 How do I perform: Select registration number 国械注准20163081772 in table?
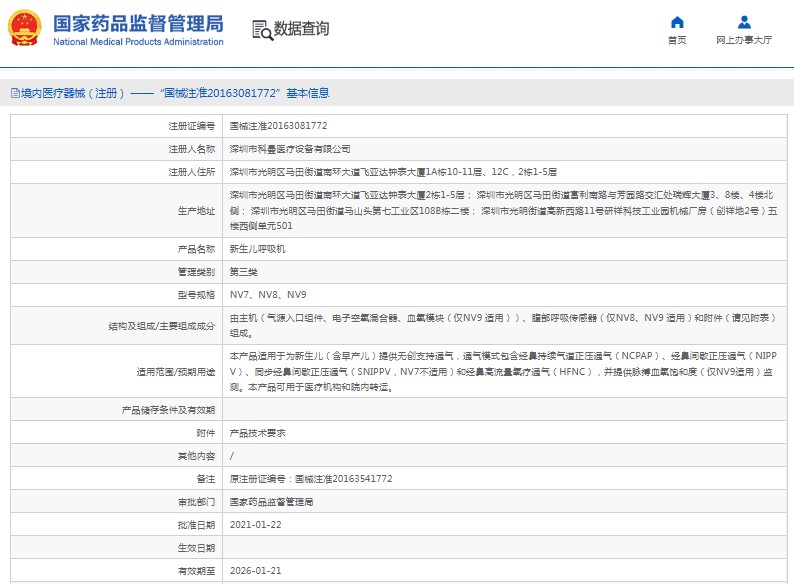pyautogui.click(x=279, y=126)
